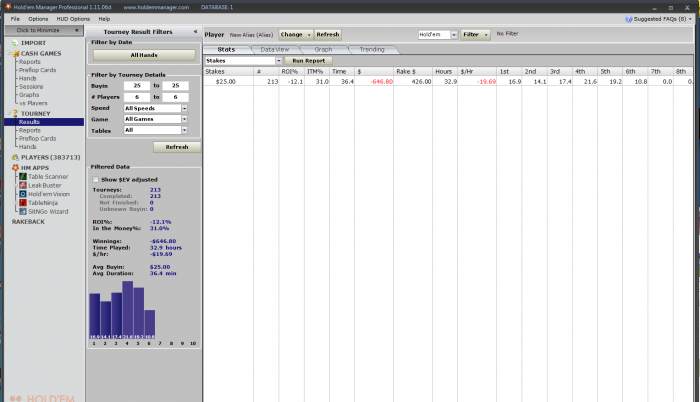Open the Change player dropdown button
Viewport: 700px width, 402px height.
(x=296, y=34)
